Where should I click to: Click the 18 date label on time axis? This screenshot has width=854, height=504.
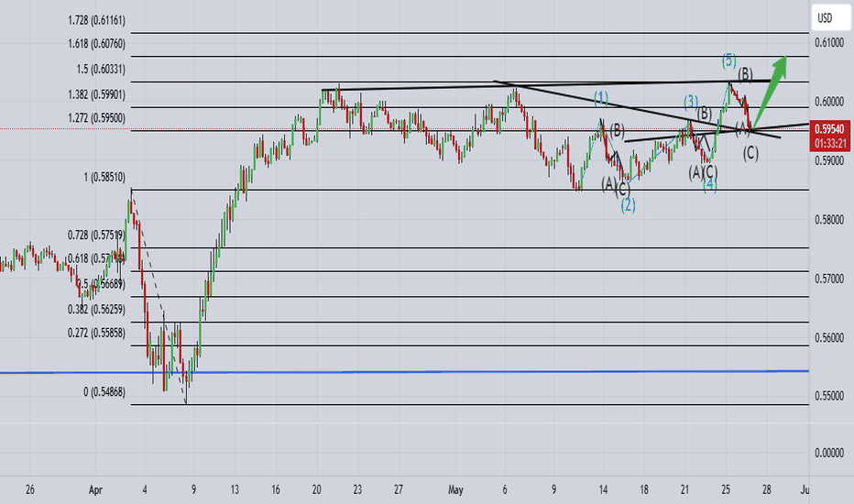coord(644,490)
